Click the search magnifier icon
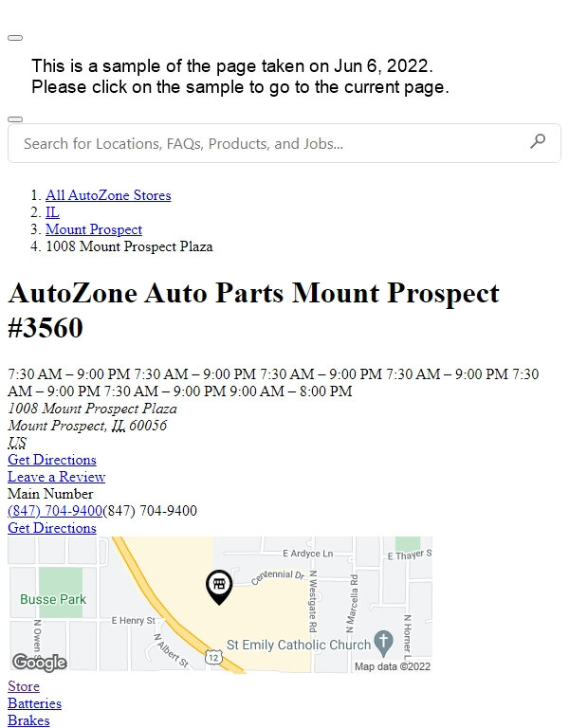Image resolution: width=569 pixels, height=728 pixels. tap(538, 141)
